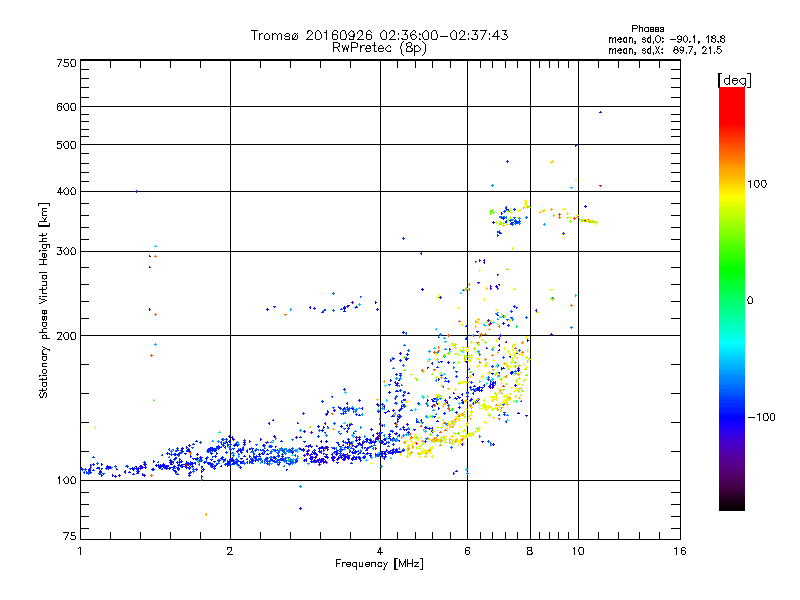Image resolution: width=800 pixels, height=600 pixels.
Task: Click the y-axis tick label '600'
Action: coord(67,107)
